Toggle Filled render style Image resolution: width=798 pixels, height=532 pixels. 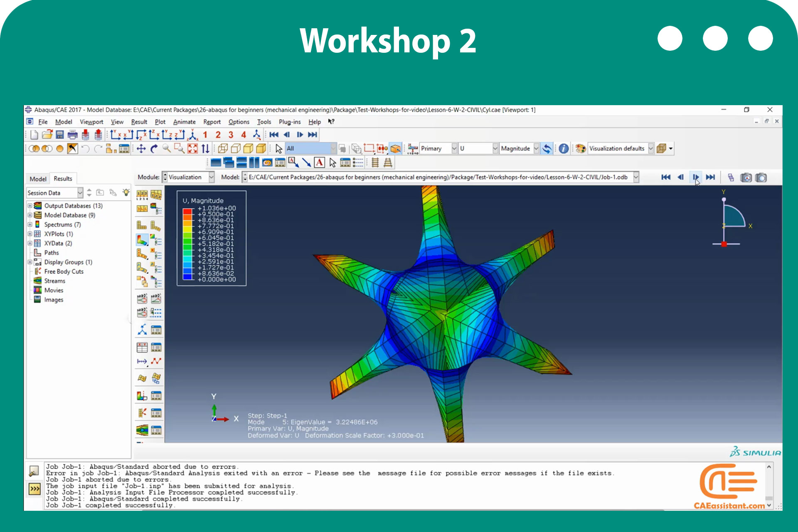[249, 148]
